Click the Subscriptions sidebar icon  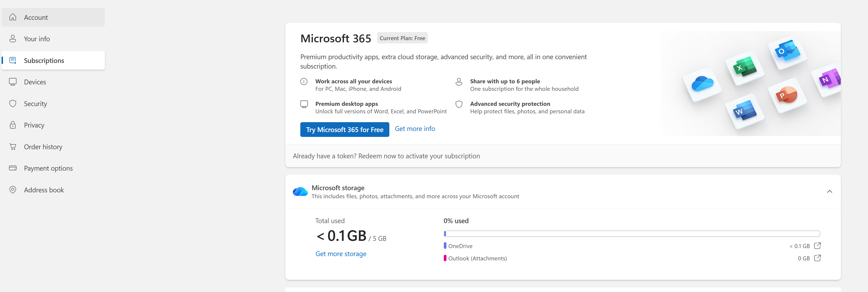(x=13, y=60)
